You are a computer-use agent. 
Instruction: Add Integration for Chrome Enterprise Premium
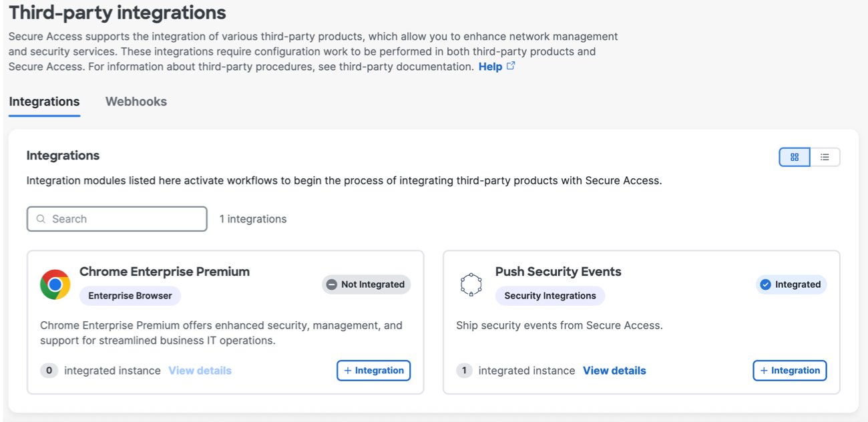pyautogui.click(x=373, y=371)
